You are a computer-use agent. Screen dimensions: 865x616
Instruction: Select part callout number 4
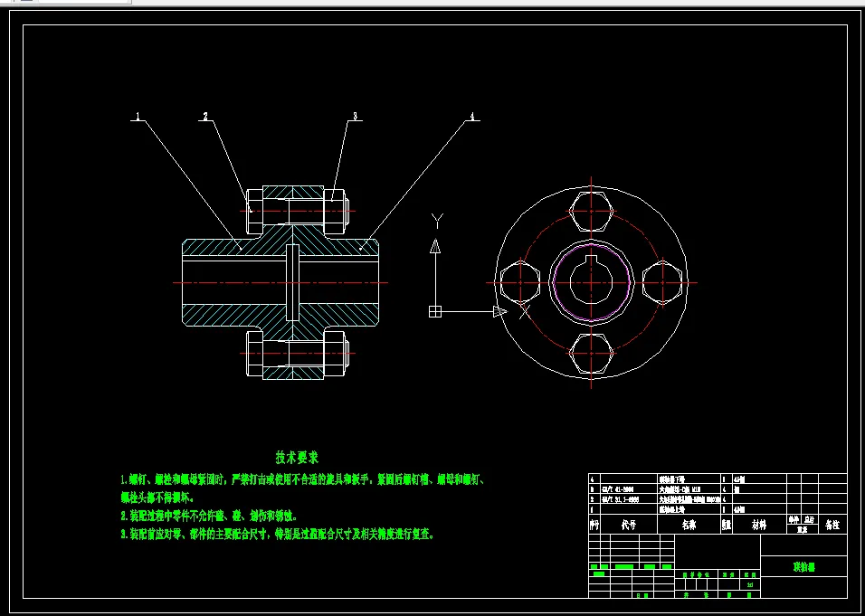pos(471,116)
